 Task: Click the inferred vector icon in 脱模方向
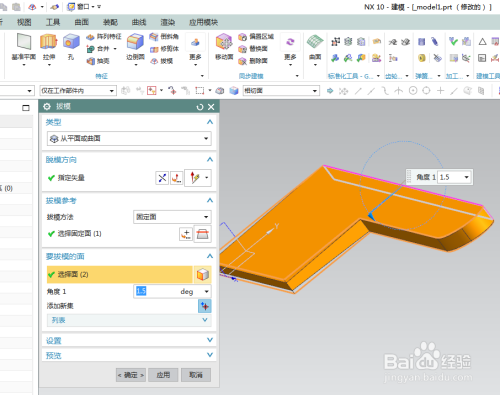[x=195, y=178]
